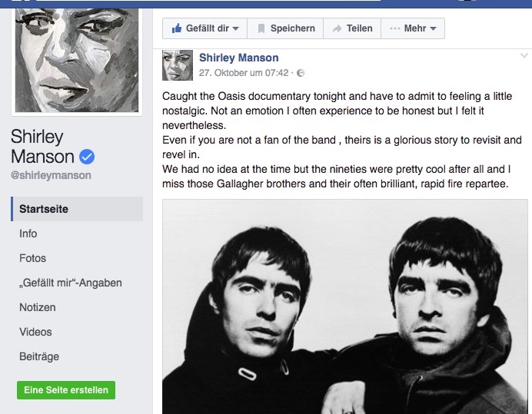532x414 pixels.
Task: Click the blue verified badge
Action: tap(87, 157)
